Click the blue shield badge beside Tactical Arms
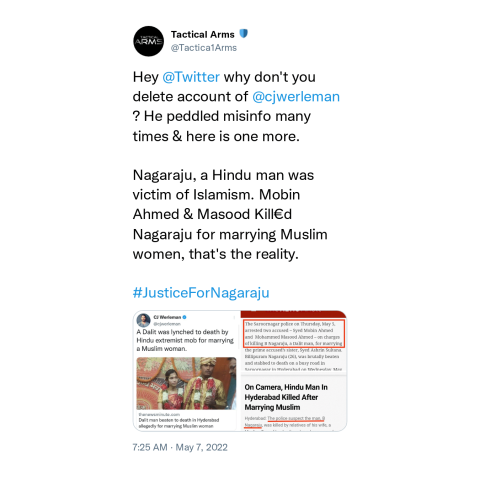The width and height of the screenshot is (480, 480). [x=244, y=34]
